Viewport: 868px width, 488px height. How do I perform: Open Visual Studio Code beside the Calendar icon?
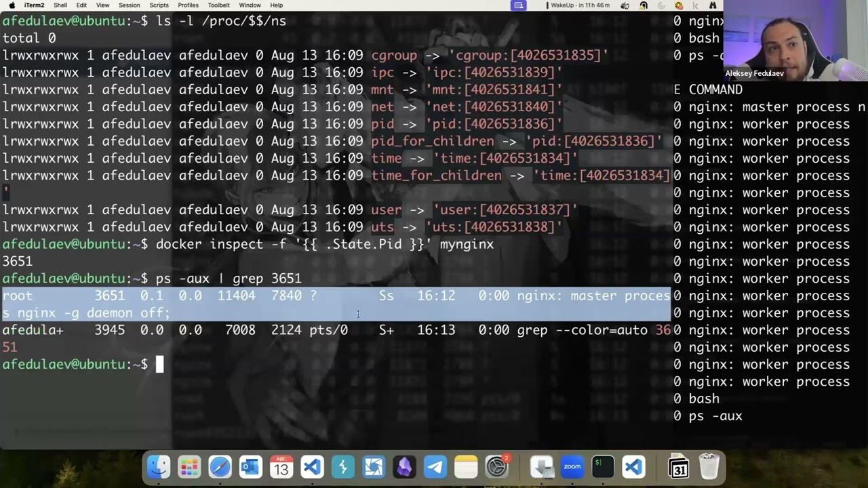pos(312,467)
